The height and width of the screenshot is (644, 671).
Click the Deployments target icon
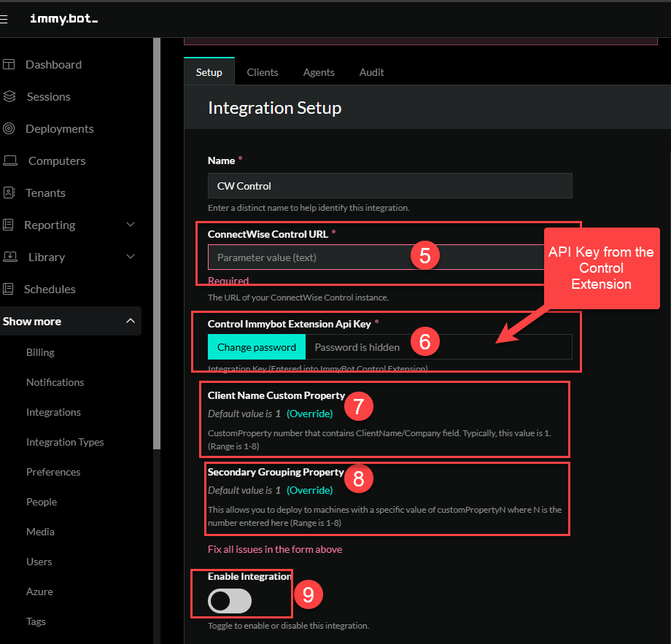point(9,128)
